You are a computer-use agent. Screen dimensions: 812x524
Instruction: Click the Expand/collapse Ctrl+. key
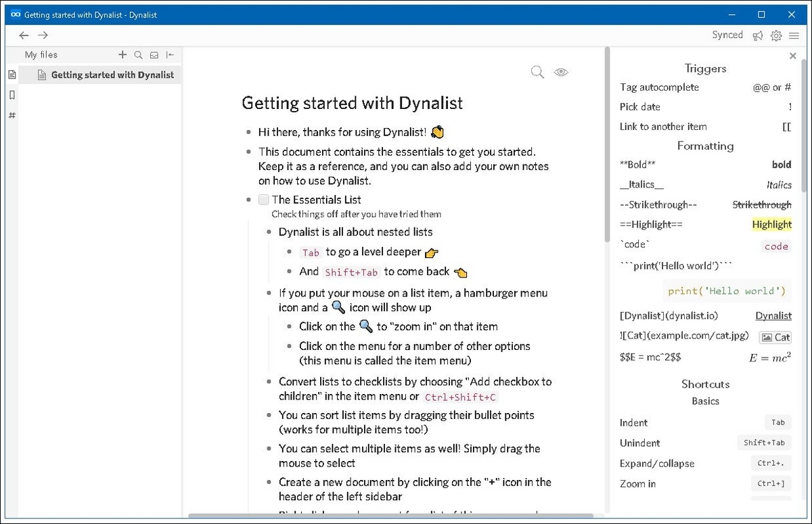coord(771,463)
